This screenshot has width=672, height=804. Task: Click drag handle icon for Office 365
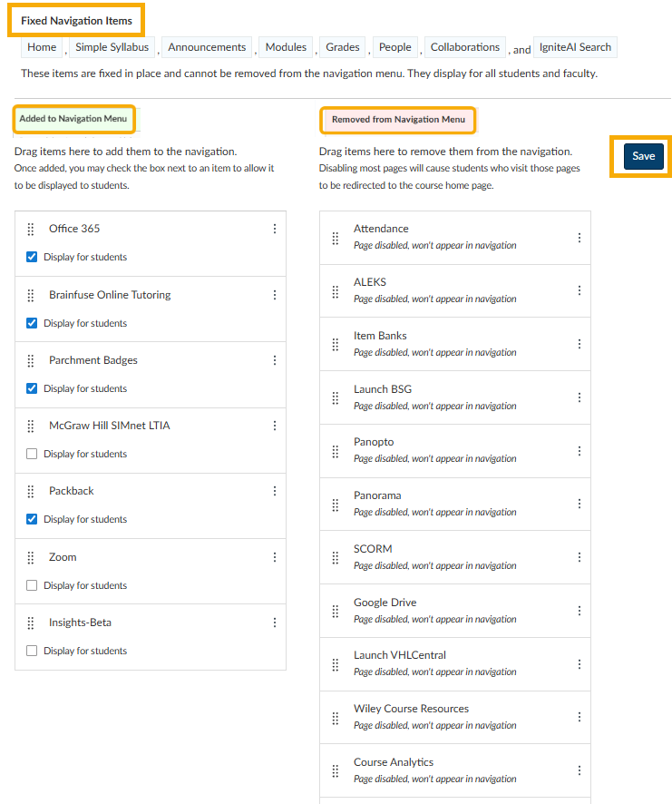tap(30, 230)
